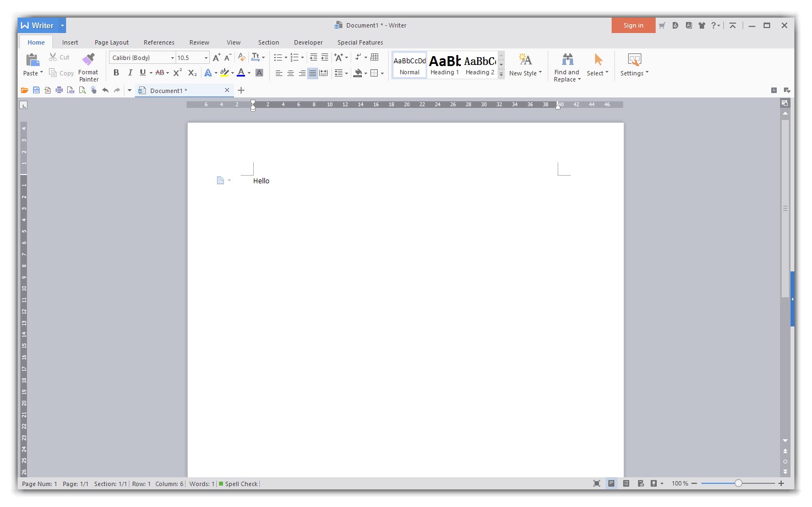812x507 pixels.
Task: Export the document to PDF
Action: coord(47,90)
